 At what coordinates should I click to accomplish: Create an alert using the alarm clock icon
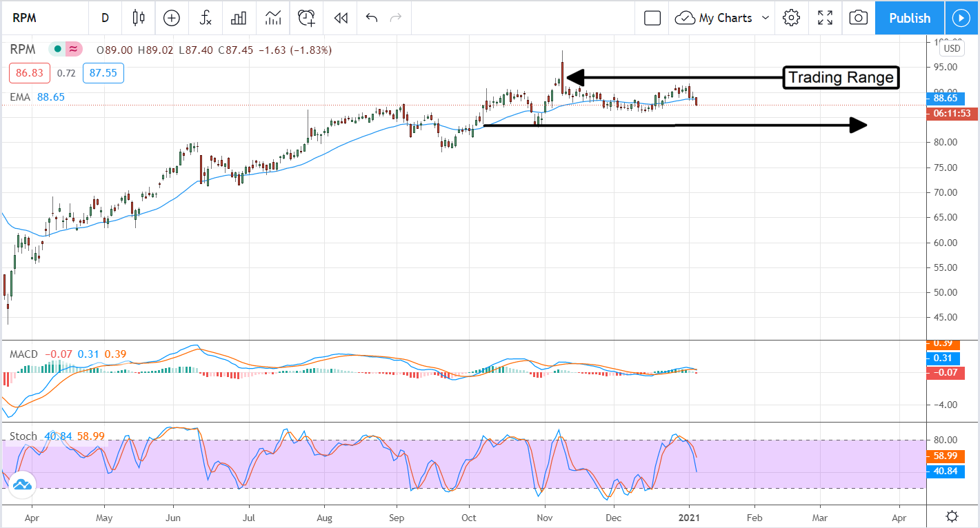tap(306, 18)
